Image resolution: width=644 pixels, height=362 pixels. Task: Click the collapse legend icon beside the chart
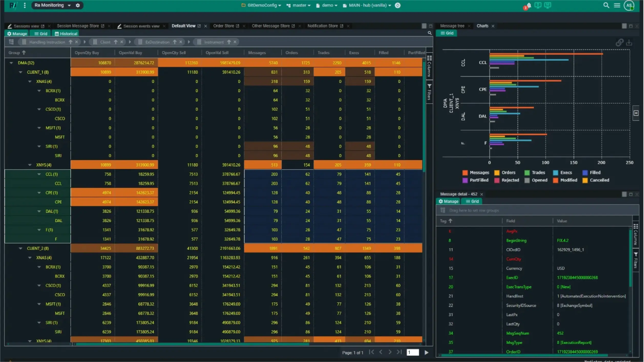(636, 113)
